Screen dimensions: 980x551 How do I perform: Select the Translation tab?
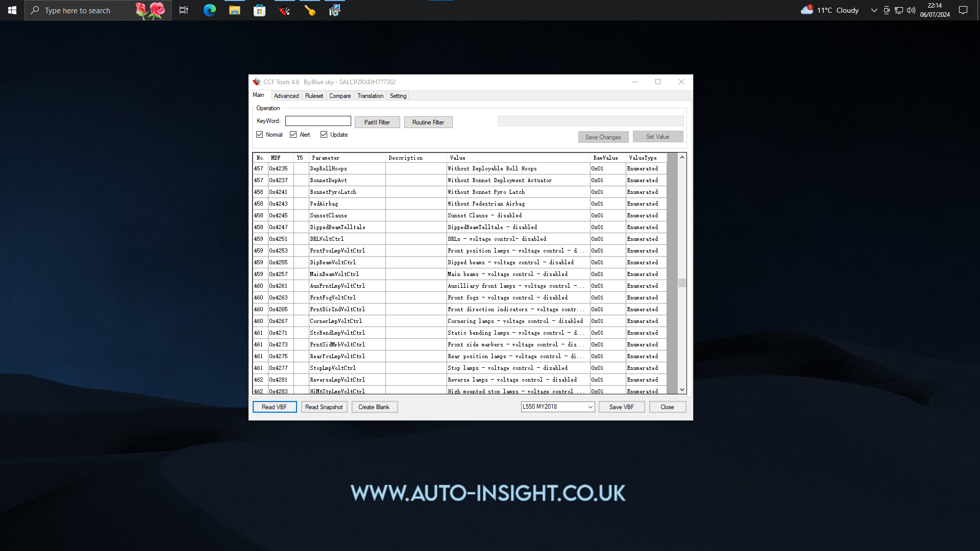tap(370, 95)
